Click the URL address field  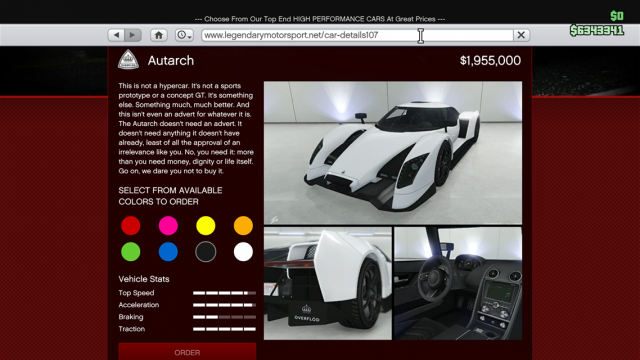(357, 35)
